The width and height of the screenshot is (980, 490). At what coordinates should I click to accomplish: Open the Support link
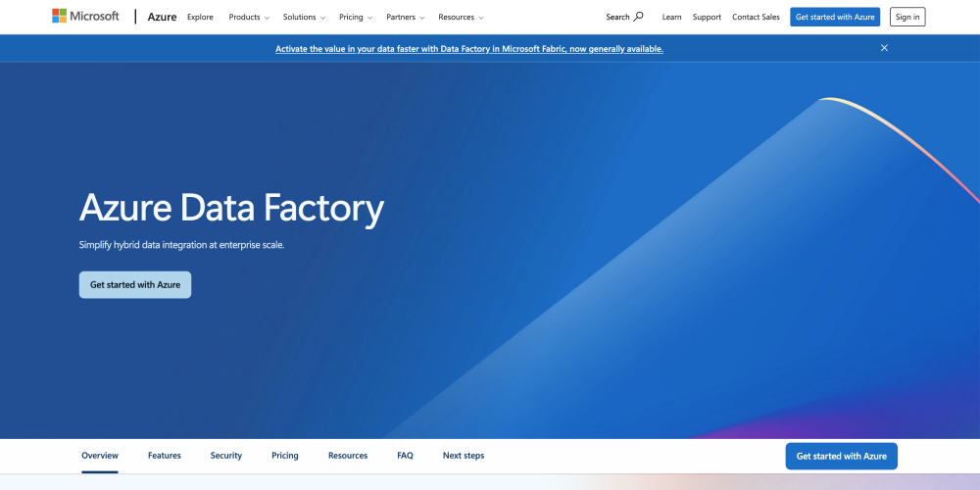pyautogui.click(x=707, y=17)
